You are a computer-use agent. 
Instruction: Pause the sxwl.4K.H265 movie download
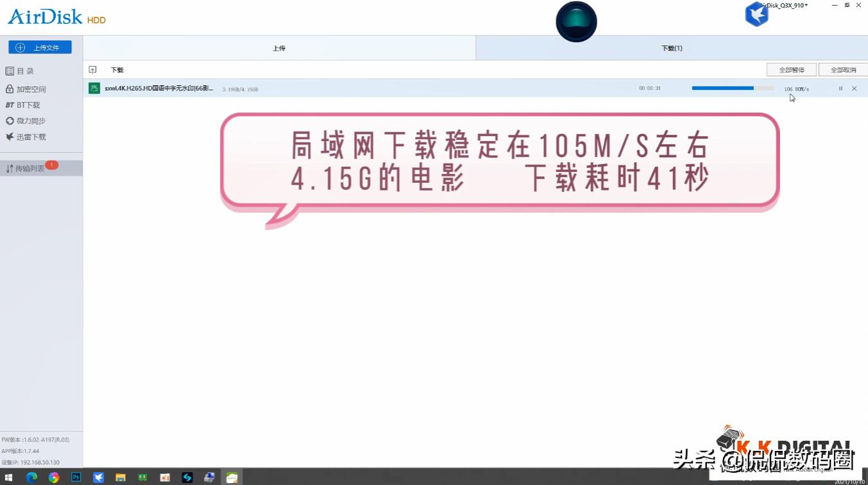(x=840, y=89)
